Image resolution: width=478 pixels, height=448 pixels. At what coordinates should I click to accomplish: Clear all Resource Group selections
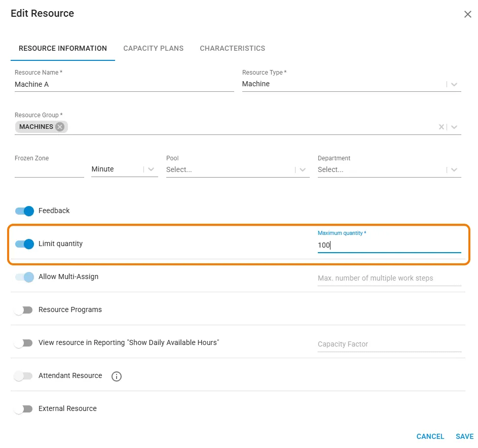(x=441, y=127)
